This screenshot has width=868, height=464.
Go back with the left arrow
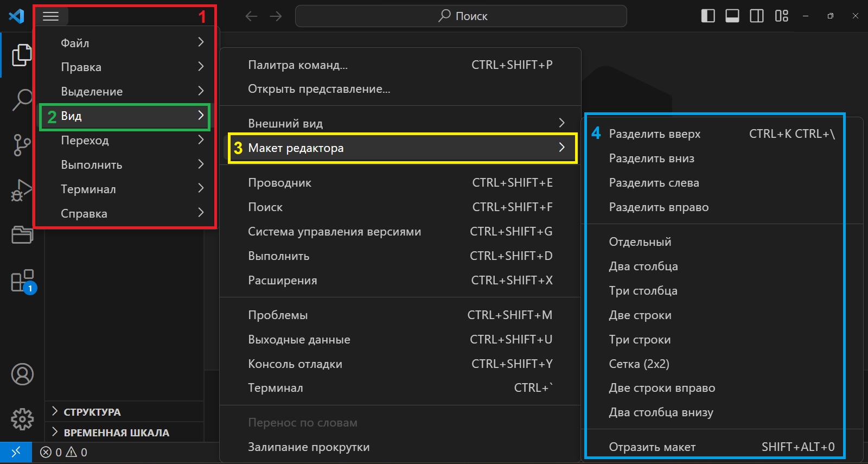pyautogui.click(x=251, y=16)
